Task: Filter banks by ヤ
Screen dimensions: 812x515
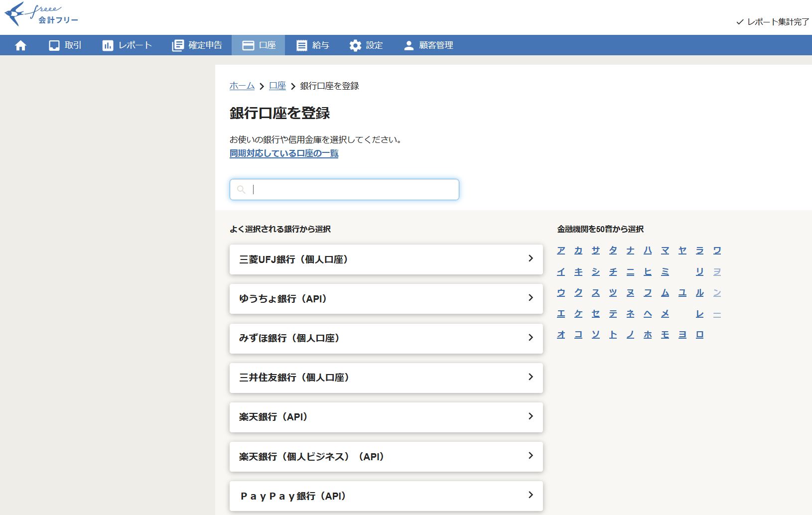Action: (682, 251)
